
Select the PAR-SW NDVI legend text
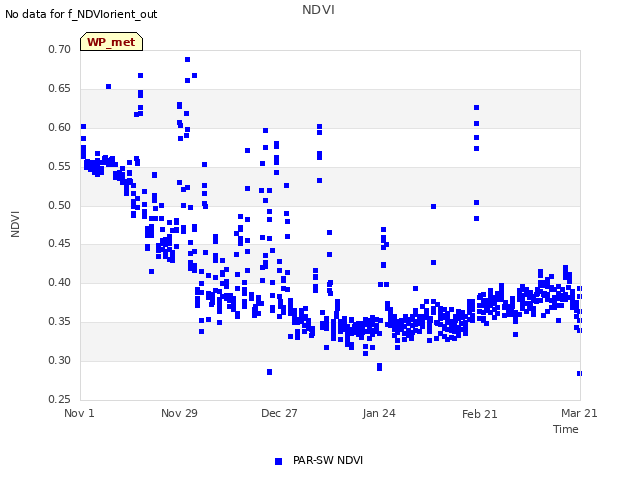(x=328, y=460)
